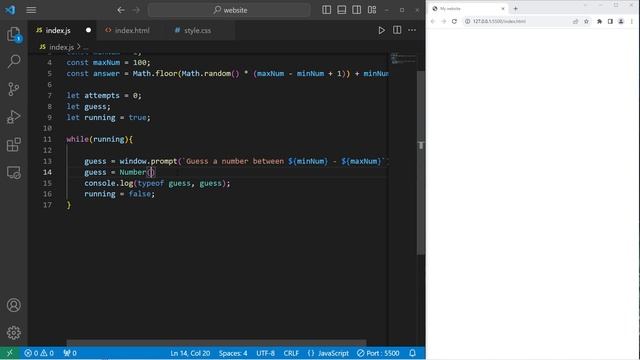The image size is (640, 360).
Task: Open the Customize Layout menu
Action: [x=372, y=10]
